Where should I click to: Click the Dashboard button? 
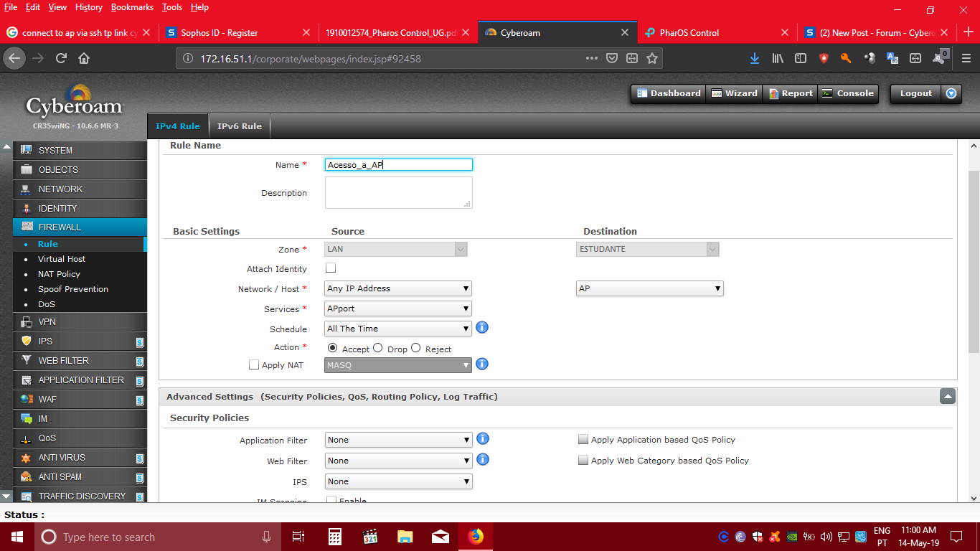pos(668,93)
